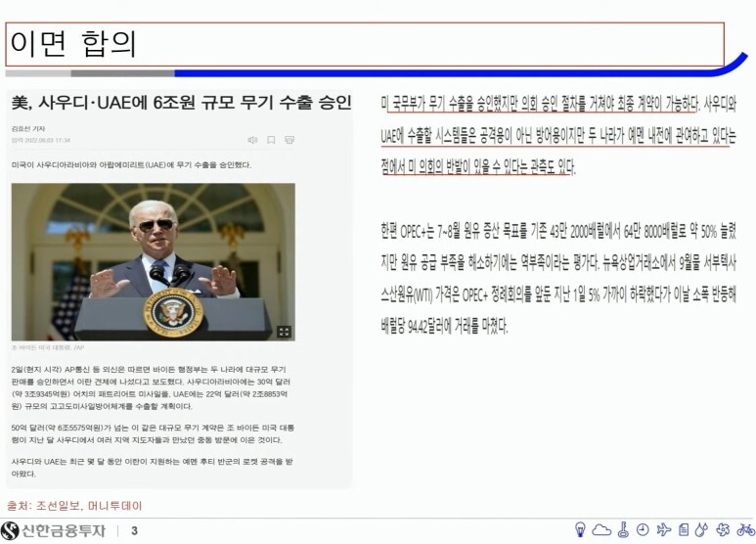Click the line starting '한편 OPEC+는 7~8월 원유 증산'

click(x=558, y=232)
